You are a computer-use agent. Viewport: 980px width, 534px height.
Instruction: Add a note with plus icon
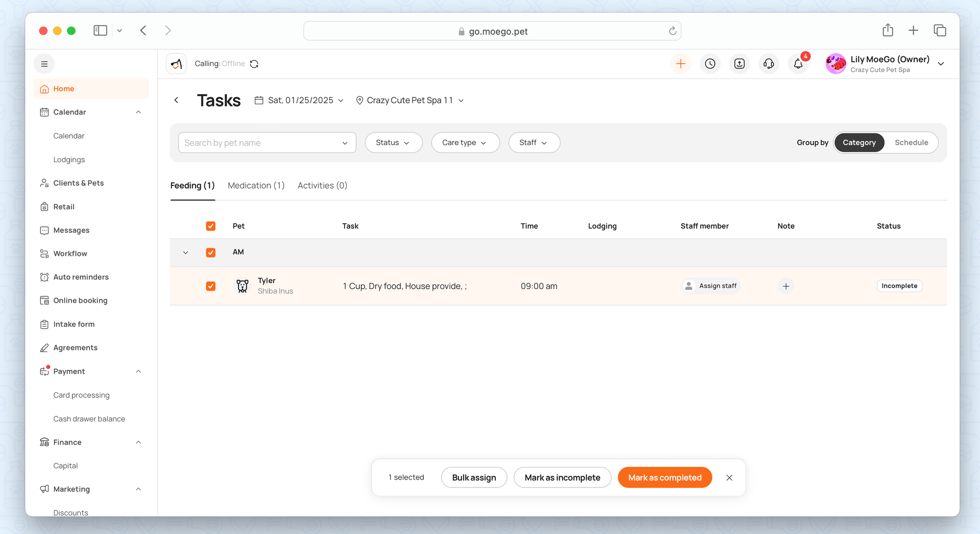point(785,286)
